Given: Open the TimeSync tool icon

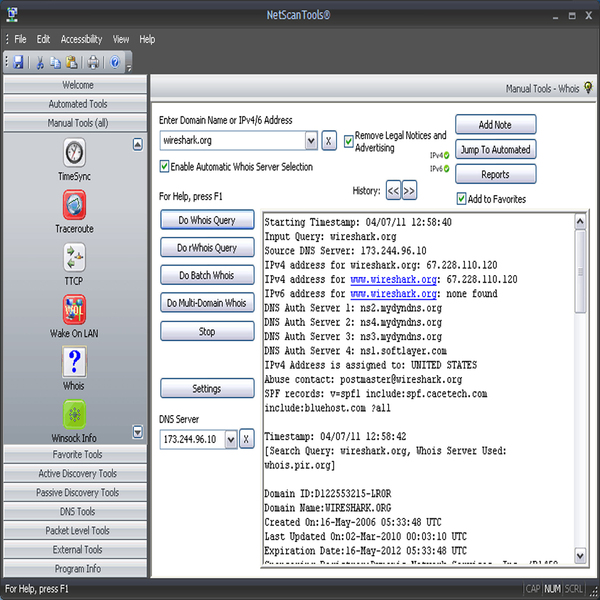Looking at the screenshot, I should coord(74,153).
